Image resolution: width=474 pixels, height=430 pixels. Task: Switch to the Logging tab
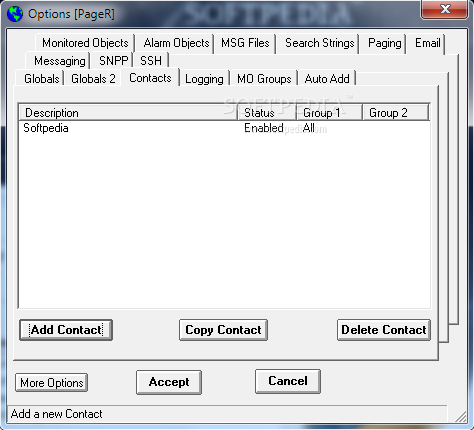[x=204, y=79]
